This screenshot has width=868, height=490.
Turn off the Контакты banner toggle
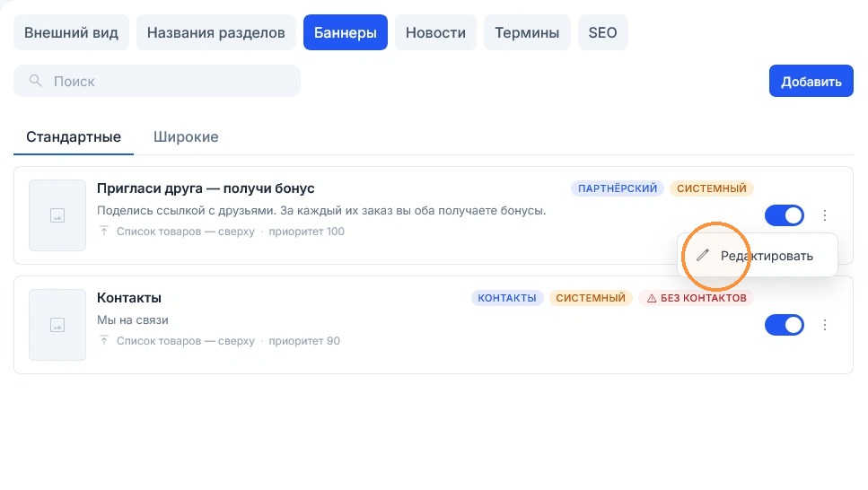click(784, 325)
